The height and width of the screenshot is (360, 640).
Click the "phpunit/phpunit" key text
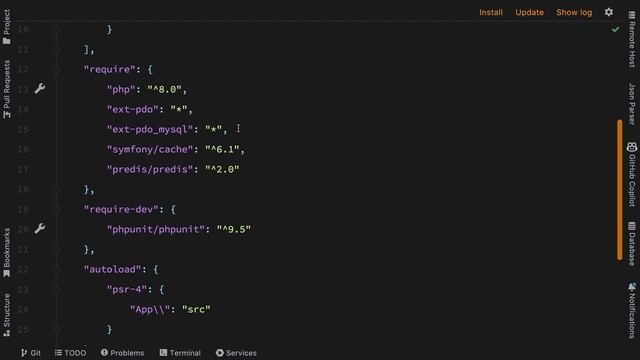156,229
